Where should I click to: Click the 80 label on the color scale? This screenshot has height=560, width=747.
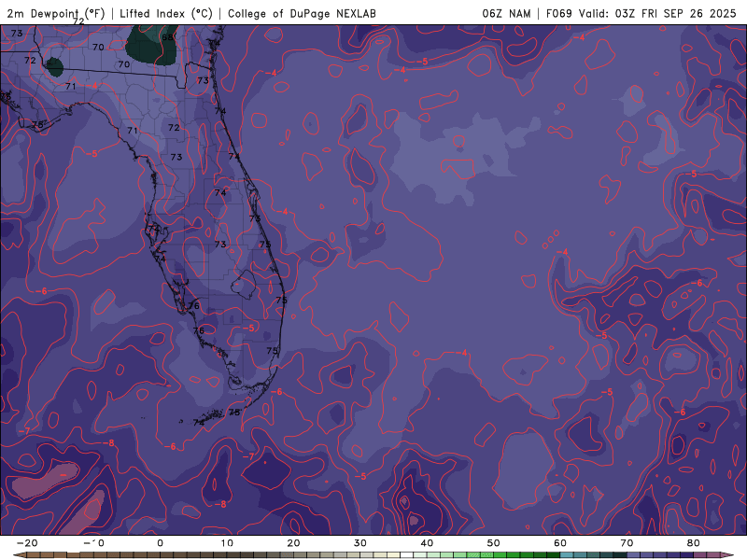pos(694,543)
